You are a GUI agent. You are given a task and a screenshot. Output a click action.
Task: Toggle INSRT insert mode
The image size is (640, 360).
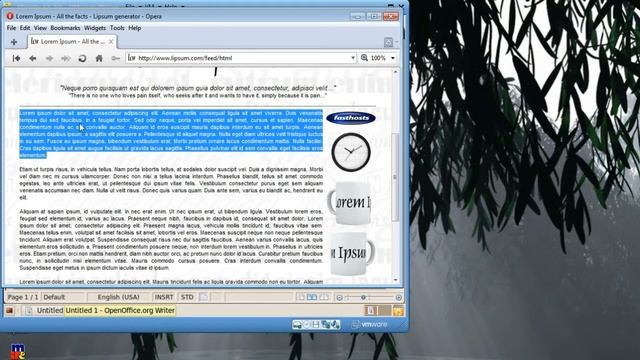tap(164, 297)
